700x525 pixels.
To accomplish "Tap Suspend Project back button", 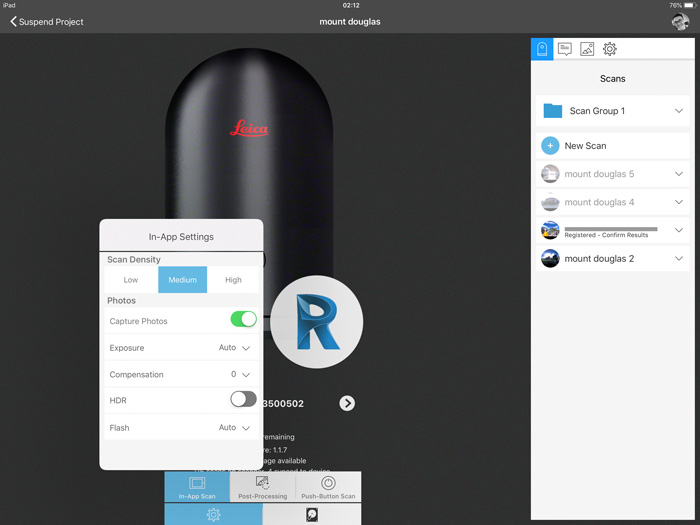I will 47,21.
